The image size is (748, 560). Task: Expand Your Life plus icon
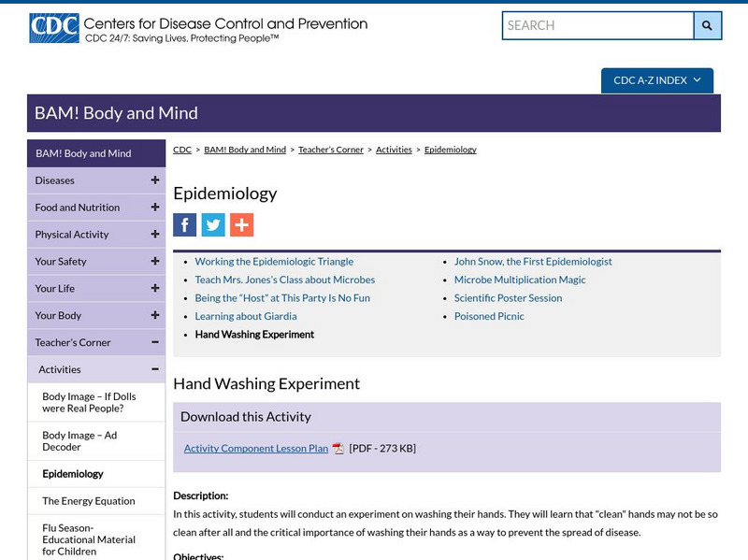pyautogui.click(x=155, y=288)
